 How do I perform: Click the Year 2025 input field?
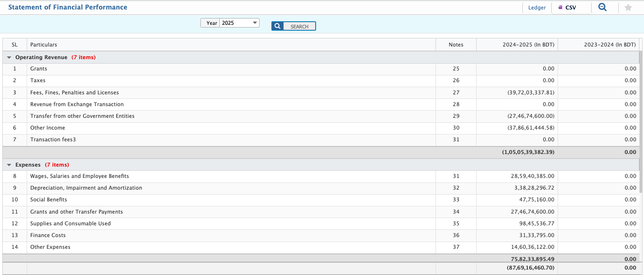pyautogui.click(x=235, y=23)
